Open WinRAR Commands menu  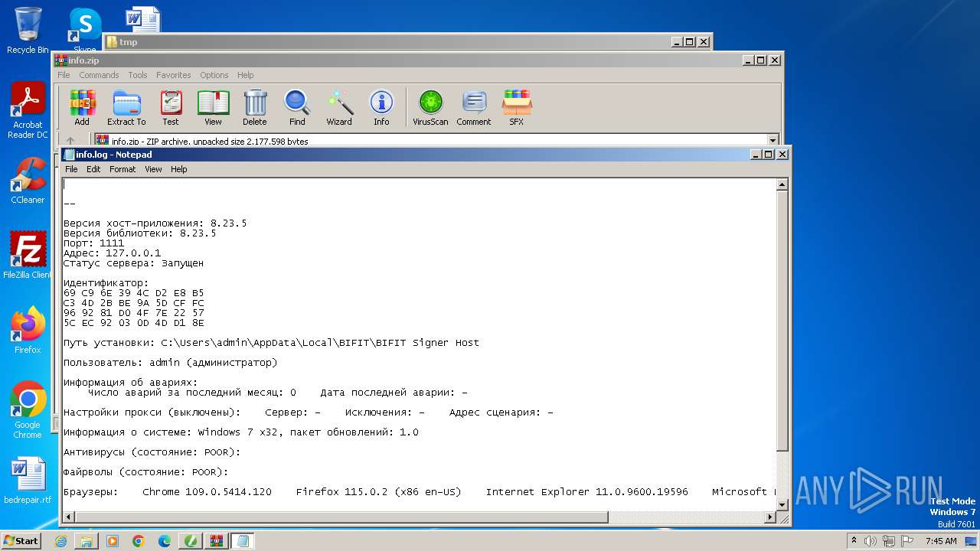pos(99,75)
